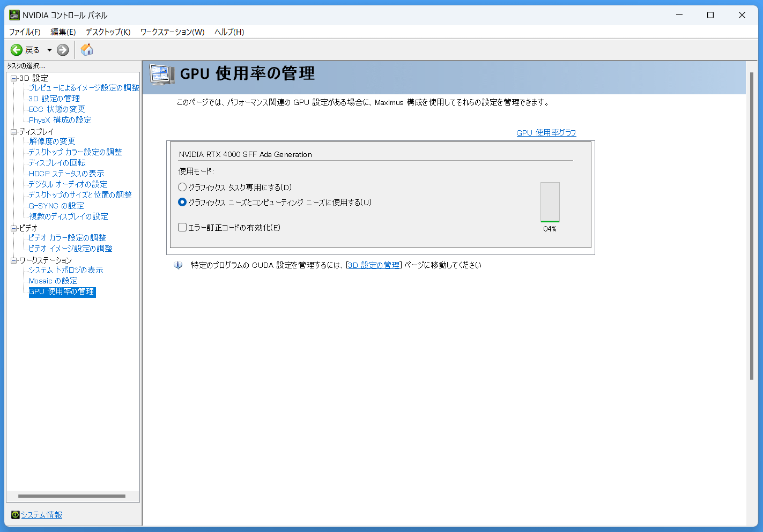Open the Back history dropdown arrow

coord(49,50)
